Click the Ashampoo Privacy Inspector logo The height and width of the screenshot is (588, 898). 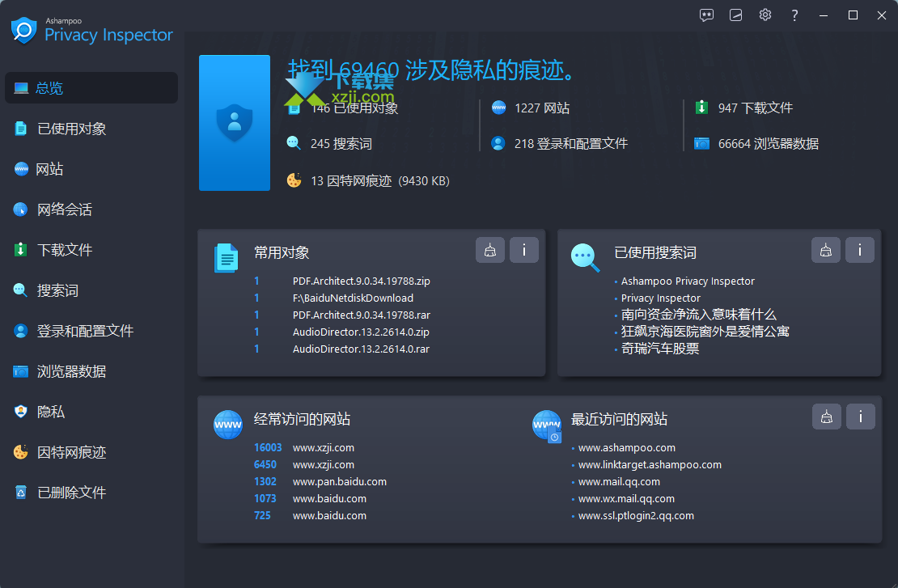[91, 31]
